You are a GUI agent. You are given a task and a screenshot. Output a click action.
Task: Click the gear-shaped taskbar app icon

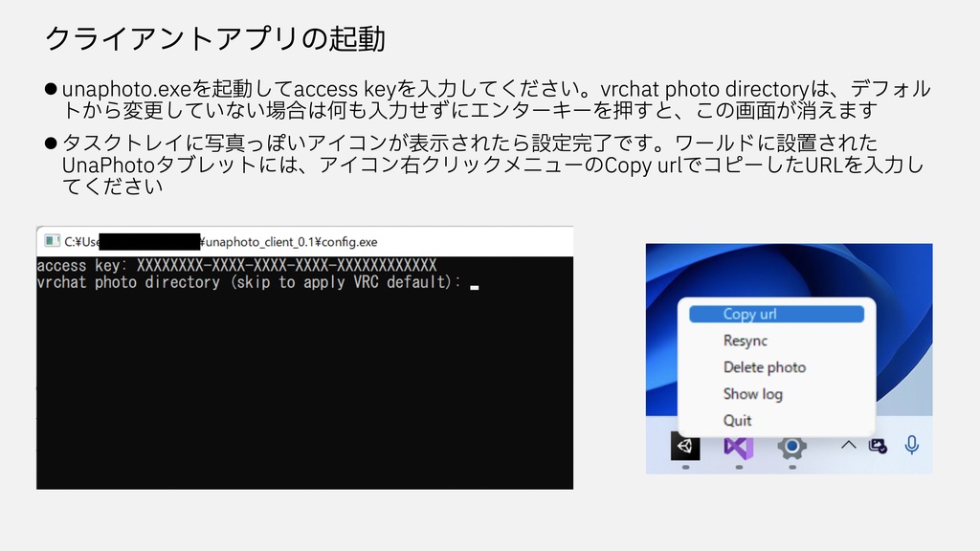[x=791, y=446]
